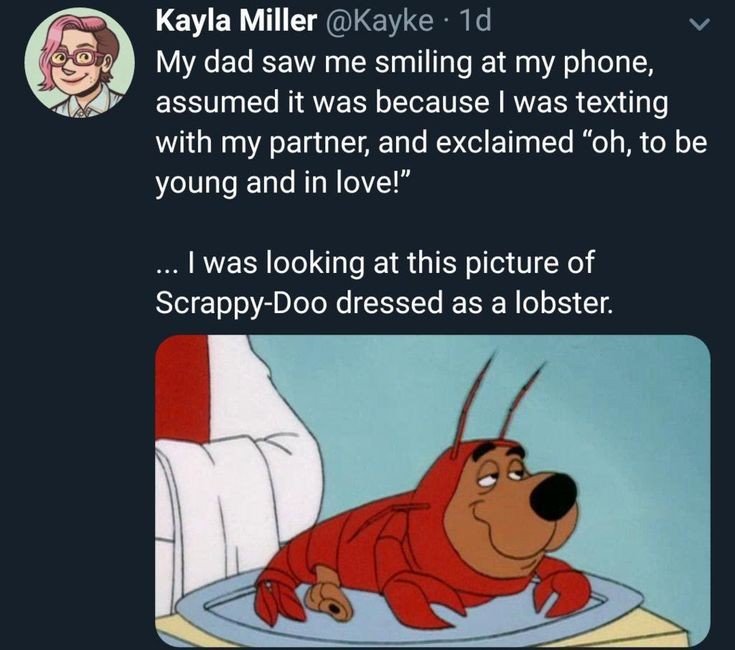Click the word "Scrappy-Doo" in the tweet

tap(240, 304)
